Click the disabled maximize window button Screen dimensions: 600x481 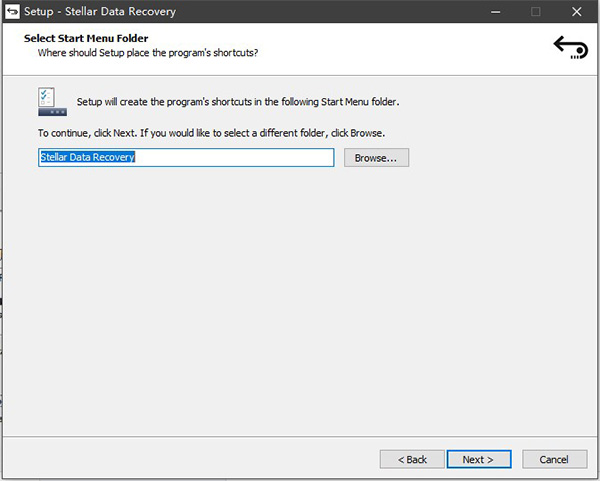pyautogui.click(x=536, y=11)
